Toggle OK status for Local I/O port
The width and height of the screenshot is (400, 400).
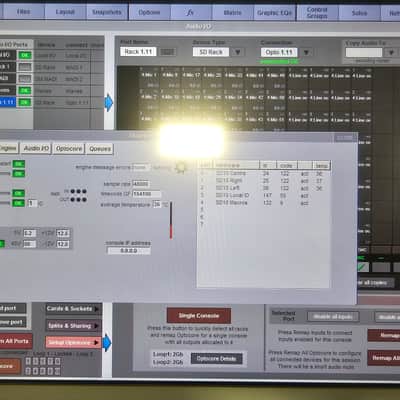coord(25,55)
